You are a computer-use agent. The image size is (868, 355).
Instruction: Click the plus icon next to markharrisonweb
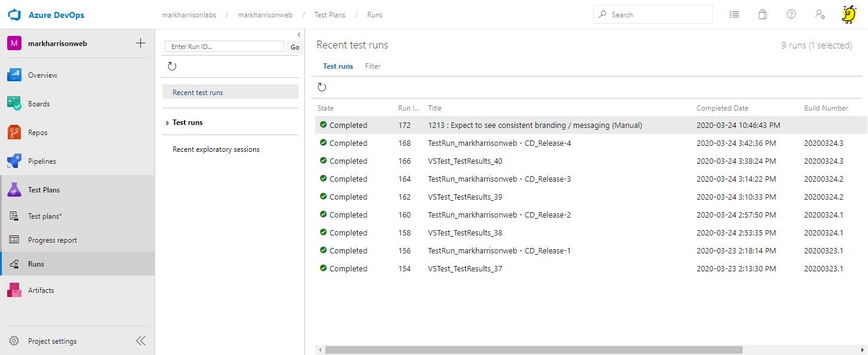point(140,43)
